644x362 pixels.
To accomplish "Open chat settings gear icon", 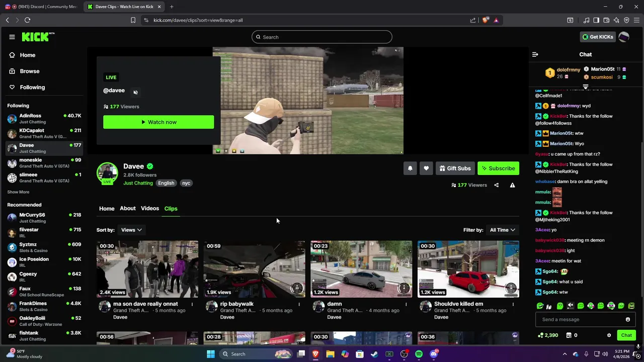I will [x=609, y=335].
